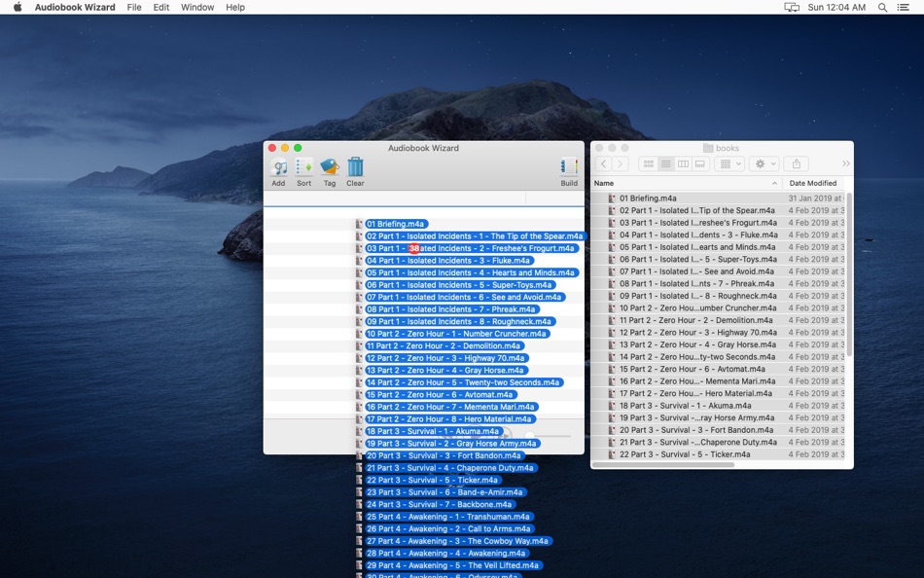
Task: Zoom the Audiobook Wizard window with the green button
Action: point(299,148)
